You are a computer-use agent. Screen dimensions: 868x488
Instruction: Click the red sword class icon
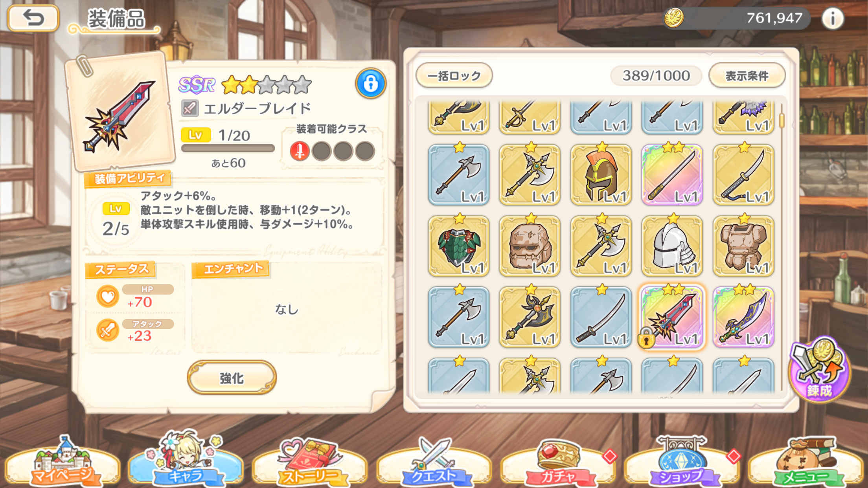click(x=300, y=151)
